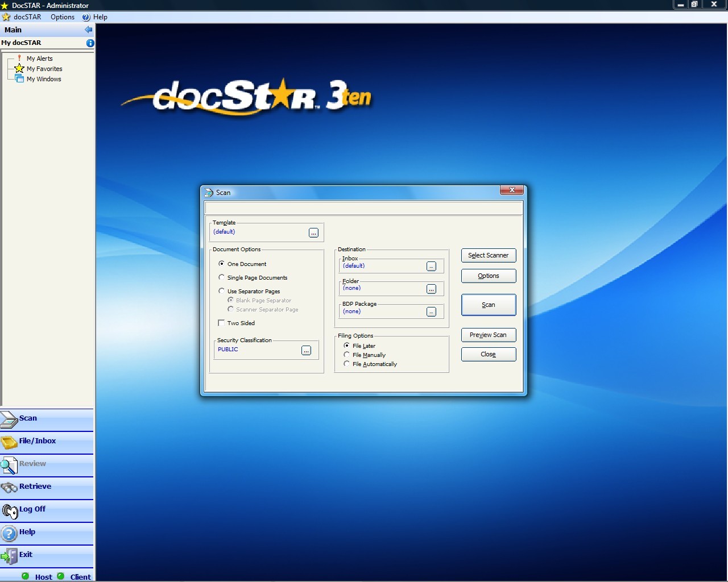Open the Inbox destination browse selector
The image size is (728, 582).
[431, 267]
